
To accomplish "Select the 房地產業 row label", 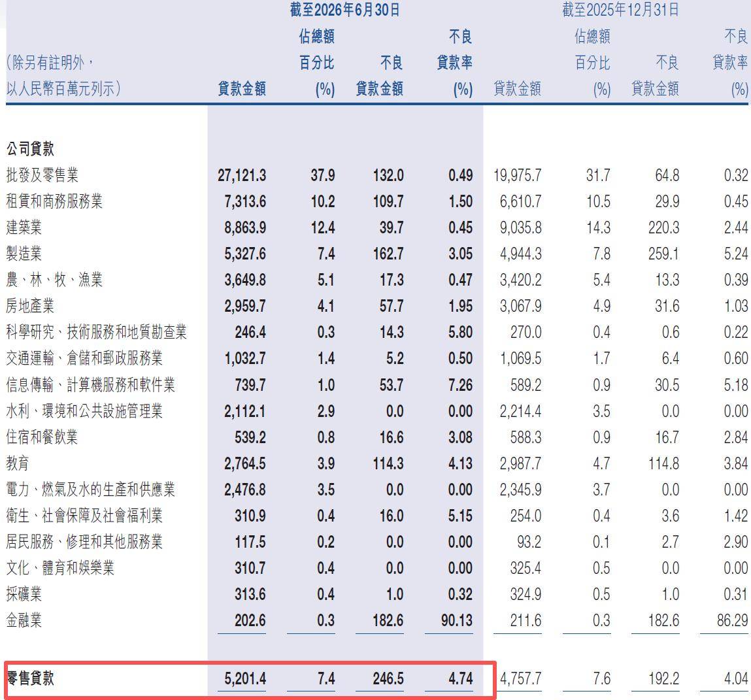I will point(30,306).
